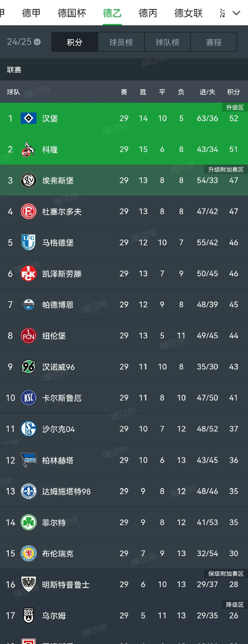
Task: Click the Hertha Berlin (柏林赫塔) flag logo
Action: coord(28,460)
